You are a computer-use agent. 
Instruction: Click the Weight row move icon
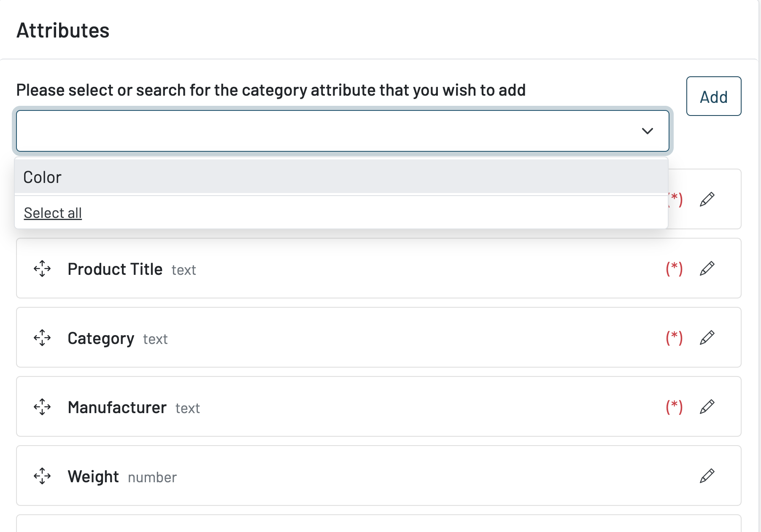pyautogui.click(x=42, y=476)
